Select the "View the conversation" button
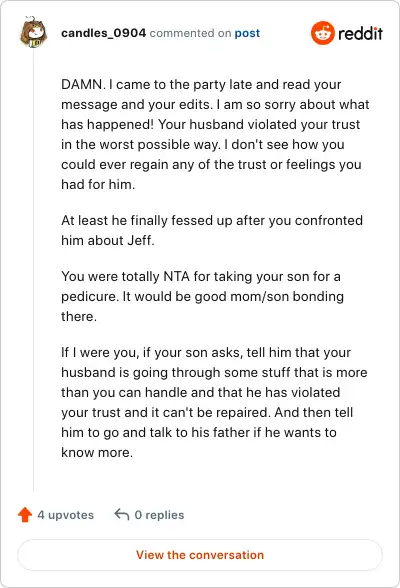Image resolution: width=400 pixels, height=588 pixels. (x=200, y=555)
